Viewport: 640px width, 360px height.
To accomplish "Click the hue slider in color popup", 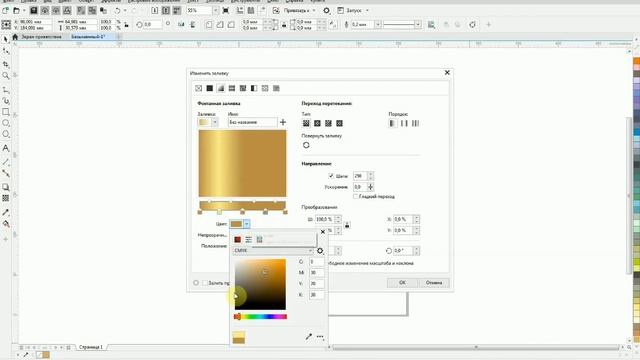I will pyautogui.click(x=260, y=316).
